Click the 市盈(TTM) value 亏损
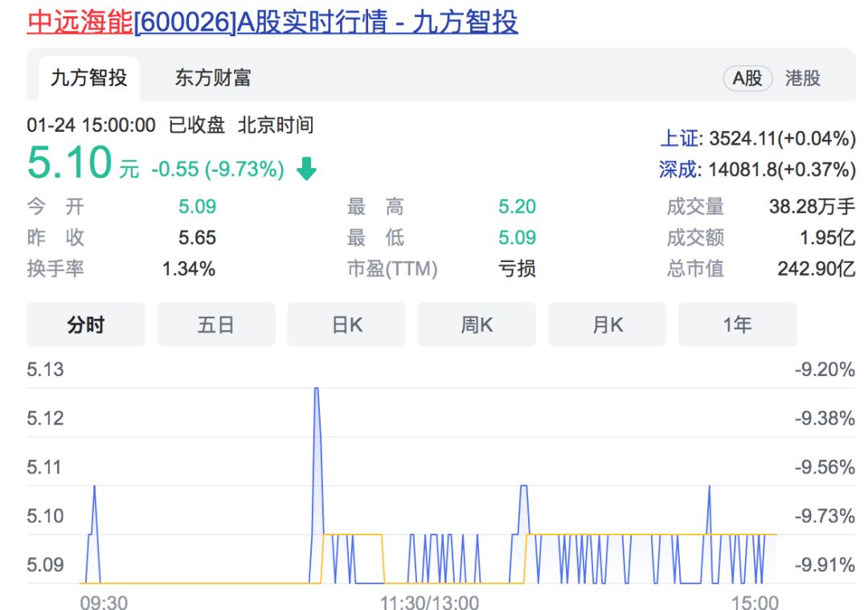This screenshot has width=868, height=610. (517, 269)
